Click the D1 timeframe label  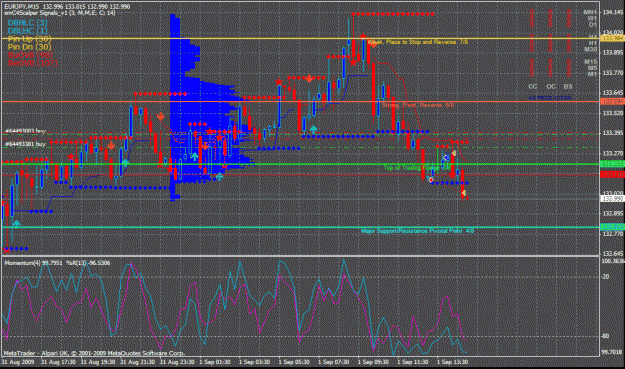(593, 25)
